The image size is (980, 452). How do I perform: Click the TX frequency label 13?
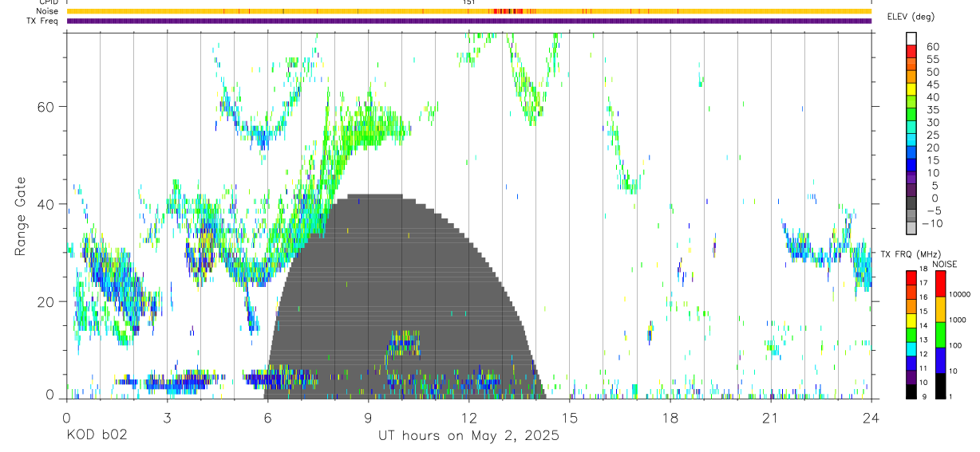923,340
